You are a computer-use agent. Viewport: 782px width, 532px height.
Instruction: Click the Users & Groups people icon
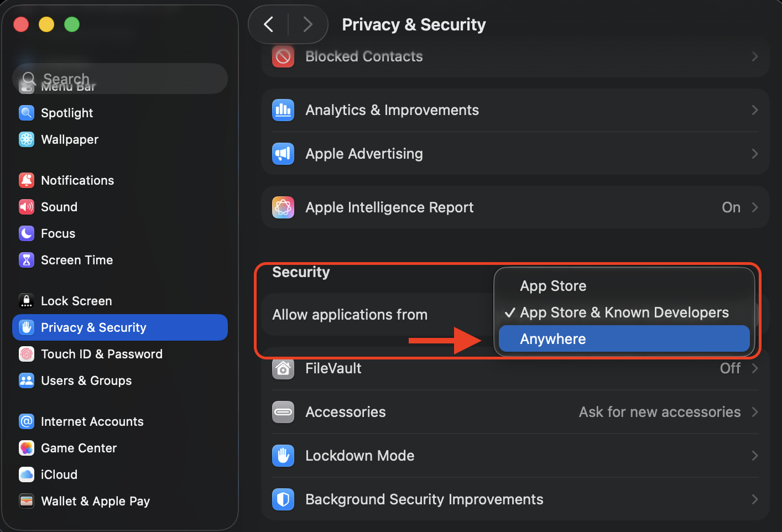click(27, 380)
